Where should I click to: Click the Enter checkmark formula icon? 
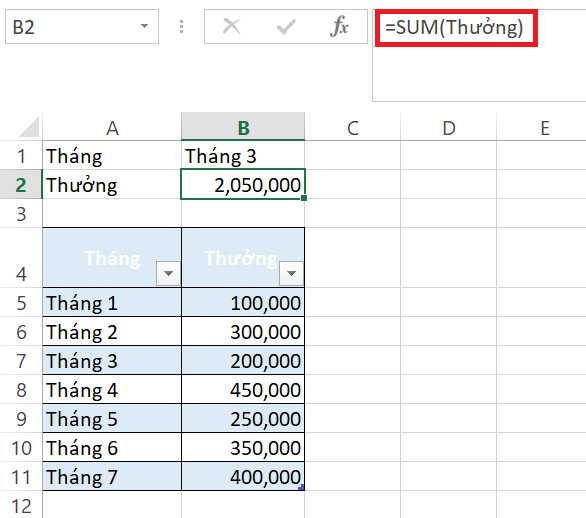(x=286, y=27)
